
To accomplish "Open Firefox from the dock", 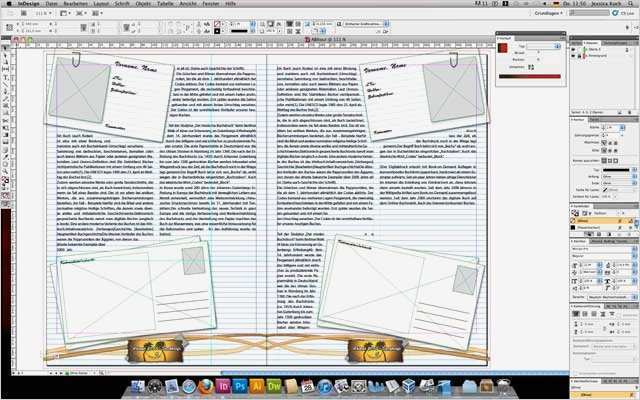I will [x=206, y=386].
